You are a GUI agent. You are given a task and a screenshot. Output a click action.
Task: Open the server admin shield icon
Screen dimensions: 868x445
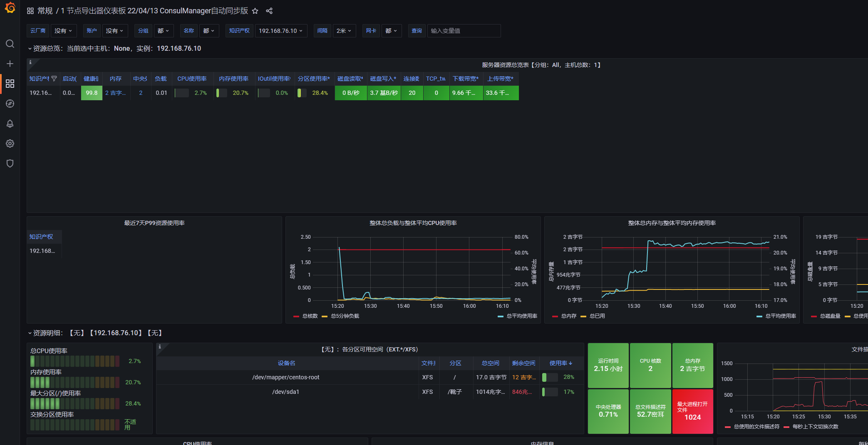click(x=10, y=163)
